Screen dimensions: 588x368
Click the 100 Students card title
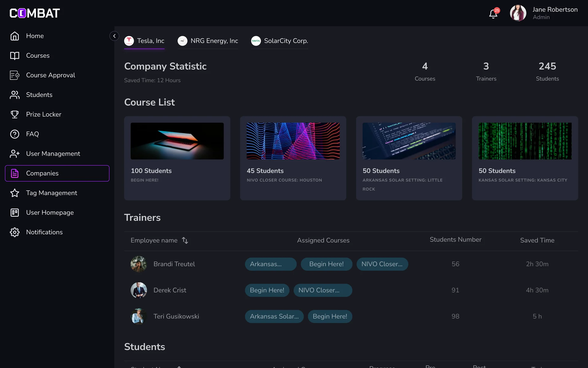coord(151,171)
